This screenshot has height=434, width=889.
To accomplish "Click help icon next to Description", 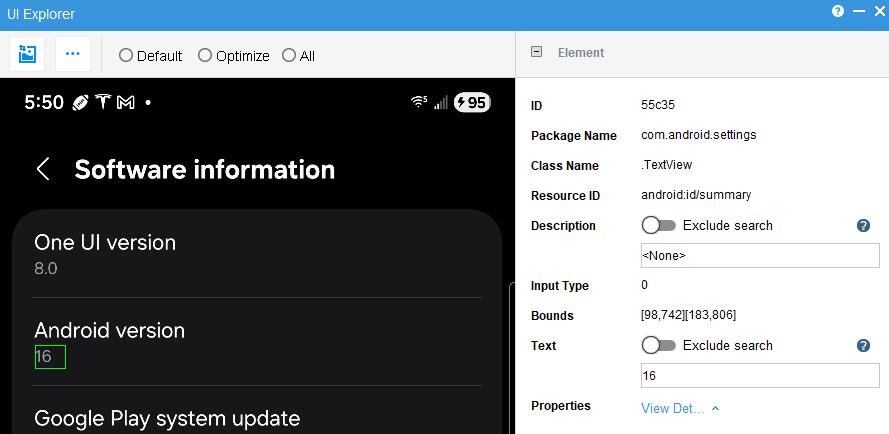I will coord(863,226).
